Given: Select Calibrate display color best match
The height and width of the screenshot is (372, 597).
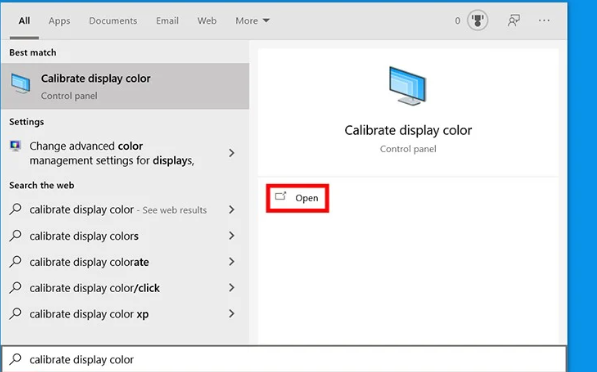Looking at the screenshot, I should [x=125, y=86].
